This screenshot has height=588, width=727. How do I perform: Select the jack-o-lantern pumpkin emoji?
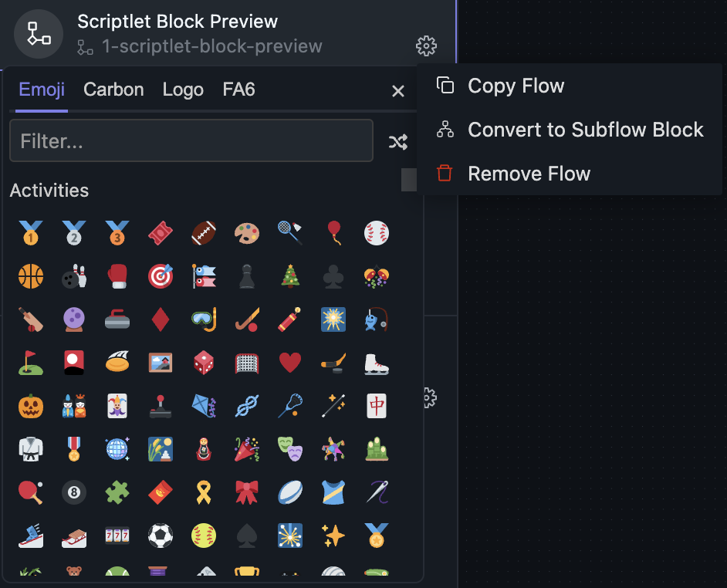coord(31,405)
